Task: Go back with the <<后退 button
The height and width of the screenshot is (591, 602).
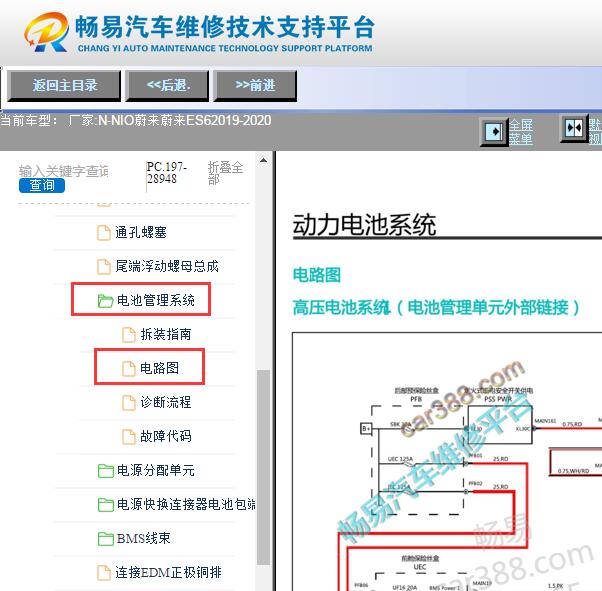Action: click(x=167, y=86)
